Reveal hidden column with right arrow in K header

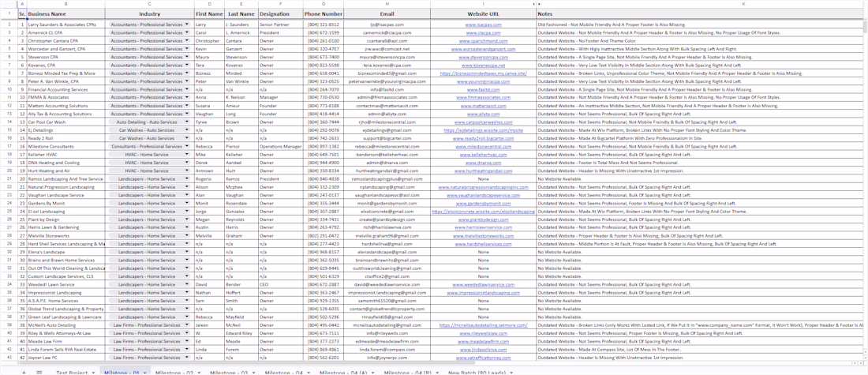click(539, 4)
